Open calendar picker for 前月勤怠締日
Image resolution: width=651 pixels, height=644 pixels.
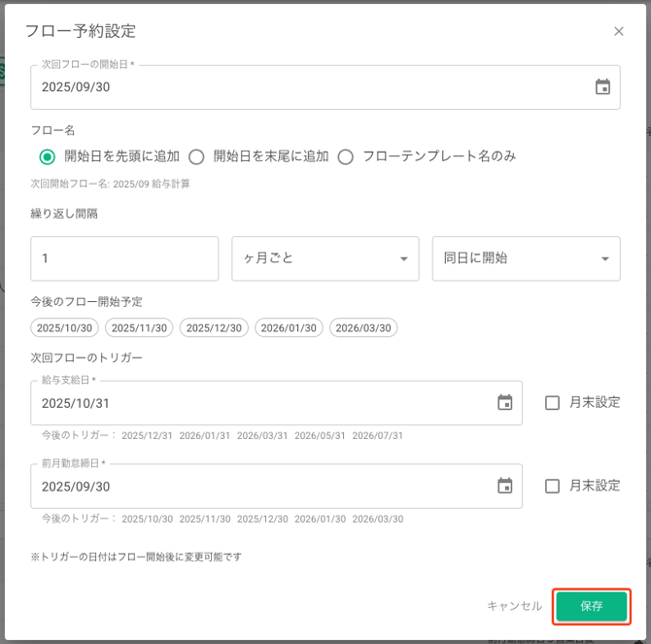pyautogui.click(x=504, y=486)
